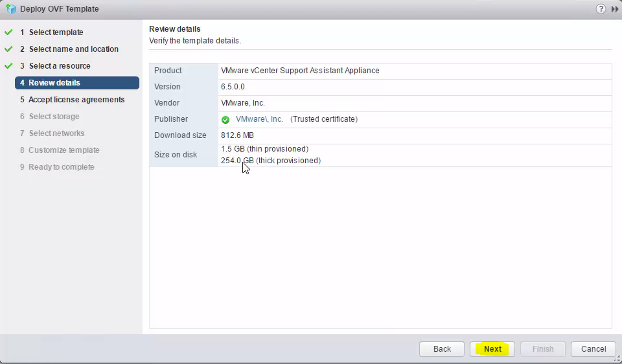Click the Vendor row label
622x364 pixels.
coord(167,103)
